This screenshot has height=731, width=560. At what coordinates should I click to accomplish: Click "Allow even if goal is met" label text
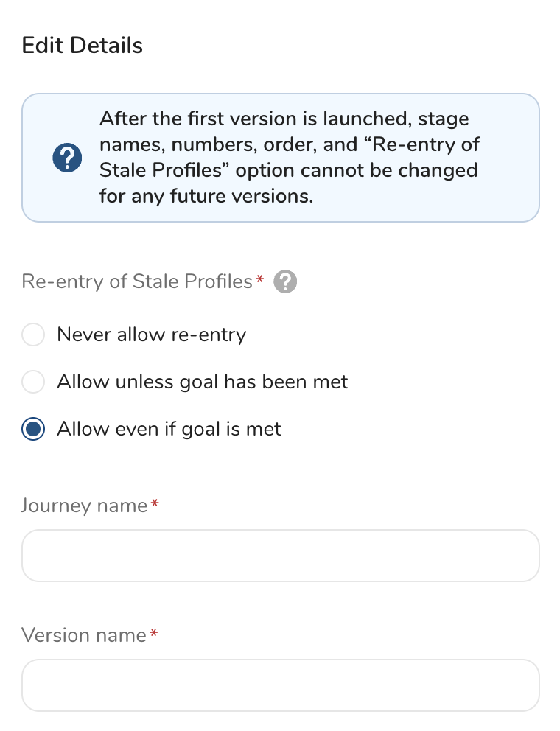tap(169, 429)
